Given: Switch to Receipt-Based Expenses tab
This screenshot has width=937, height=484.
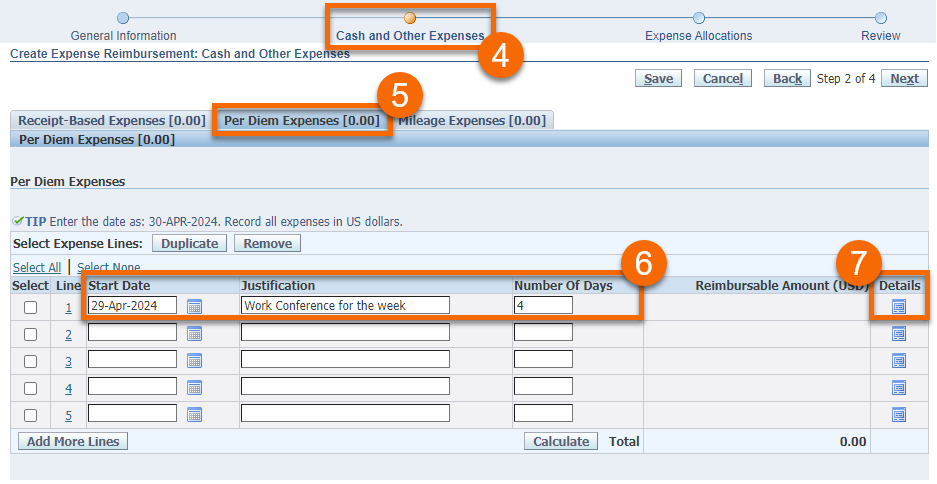Looking at the screenshot, I should click(x=111, y=121).
